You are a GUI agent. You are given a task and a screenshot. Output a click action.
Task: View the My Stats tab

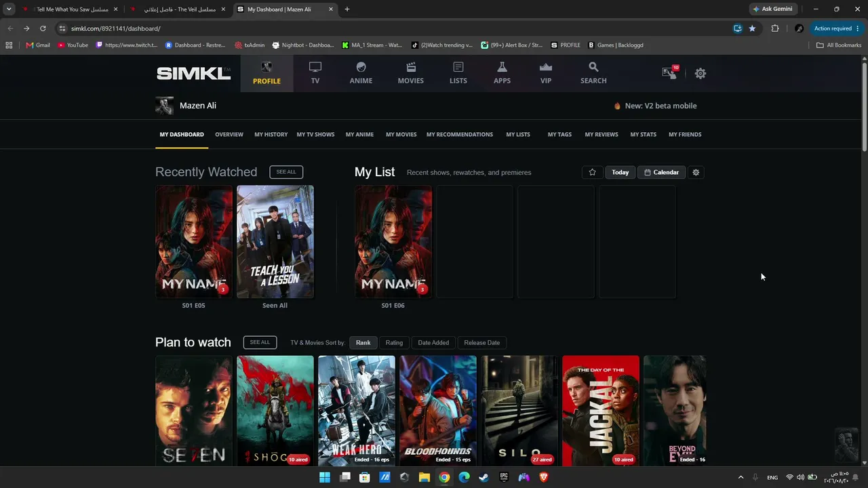pos(644,134)
